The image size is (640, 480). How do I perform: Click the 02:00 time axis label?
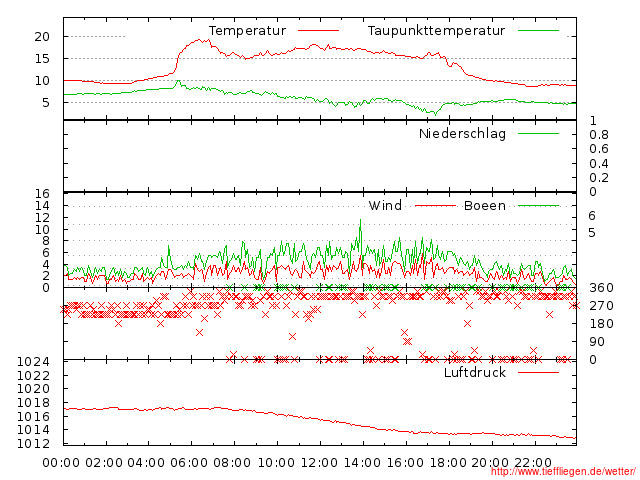pyautogui.click(x=104, y=463)
